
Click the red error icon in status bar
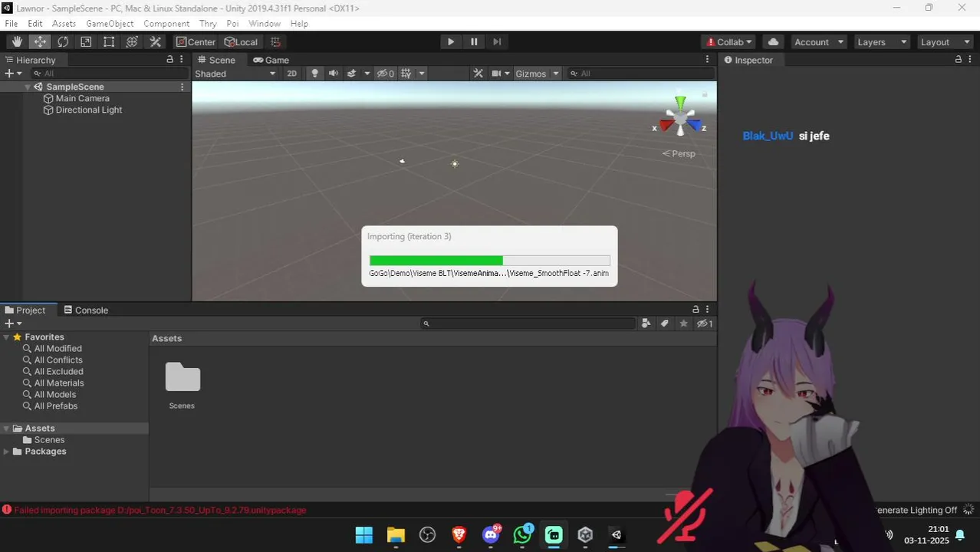click(7, 510)
